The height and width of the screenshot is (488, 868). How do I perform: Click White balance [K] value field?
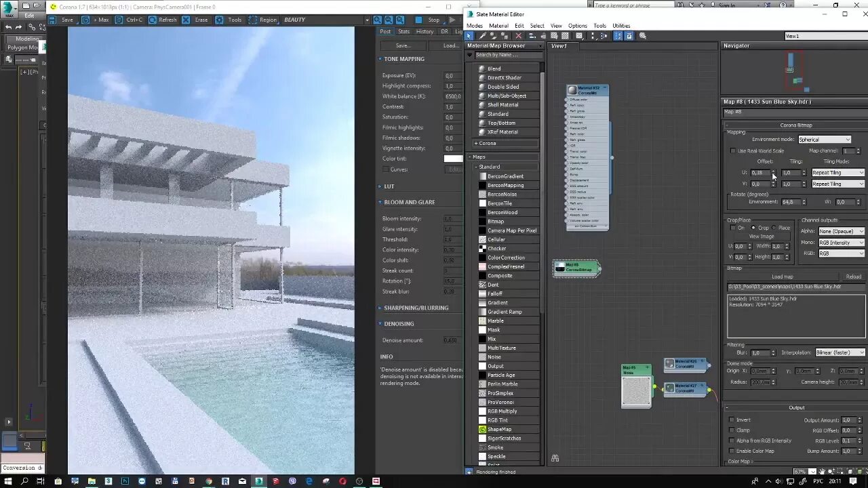click(x=452, y=96)
